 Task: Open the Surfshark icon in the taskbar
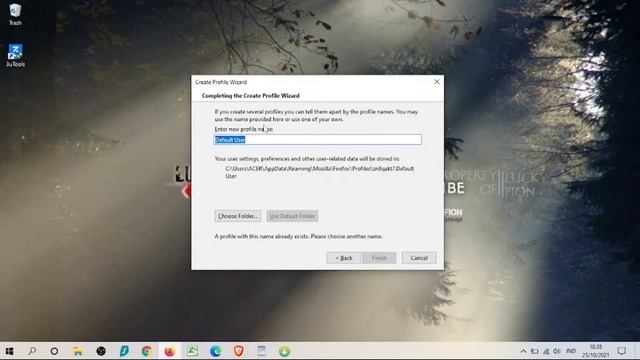(x=124, y=351)
